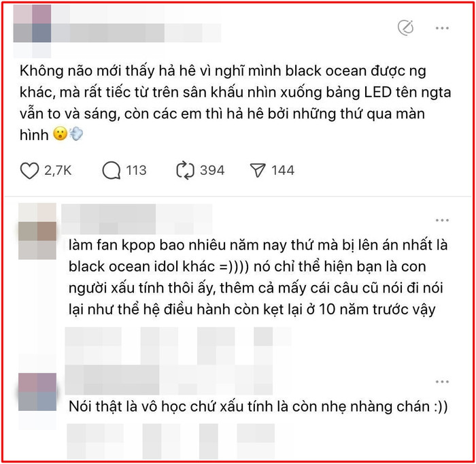Open three-dot menu on the 'làm fan kpop' comment

click(x=442, y=220)
